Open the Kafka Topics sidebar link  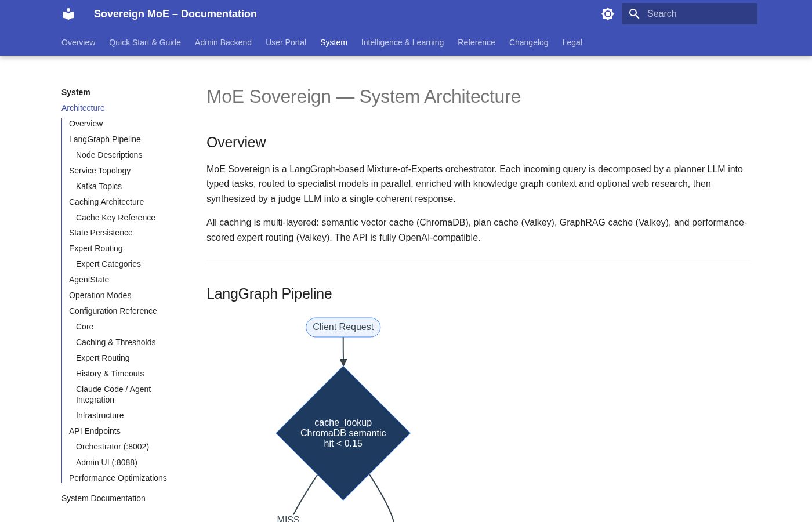tap(99, 186)
